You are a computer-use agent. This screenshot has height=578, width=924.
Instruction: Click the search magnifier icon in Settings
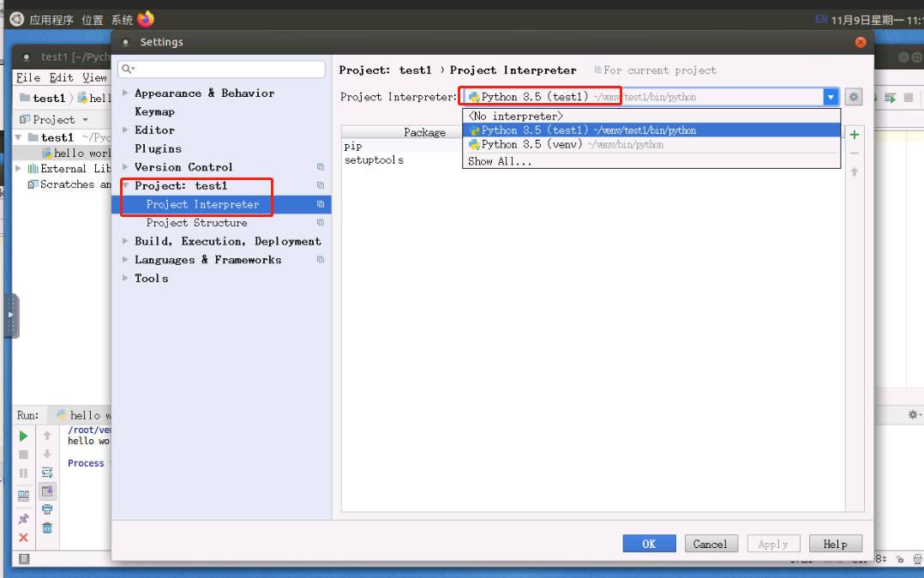pos(127,69)
